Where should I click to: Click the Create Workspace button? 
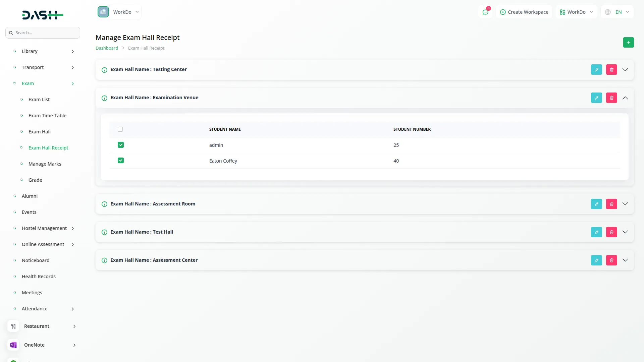(524, 12)
